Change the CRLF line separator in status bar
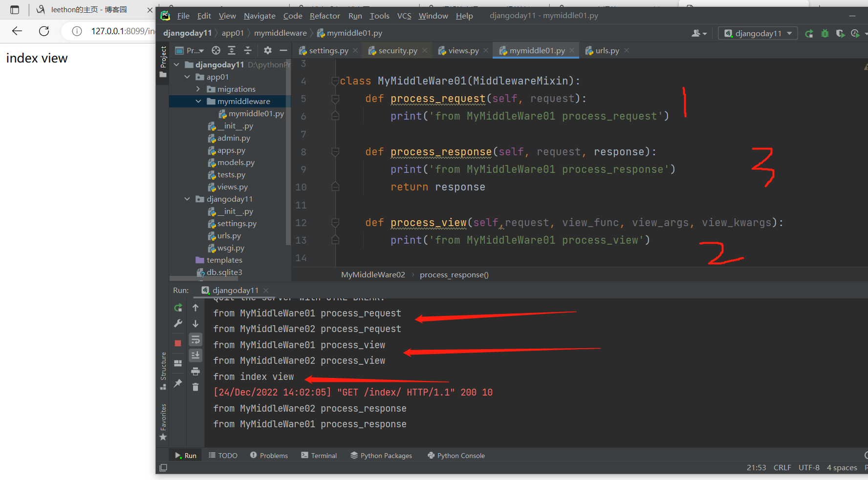Viewport: 868px width, 480px height. point(782,468)
